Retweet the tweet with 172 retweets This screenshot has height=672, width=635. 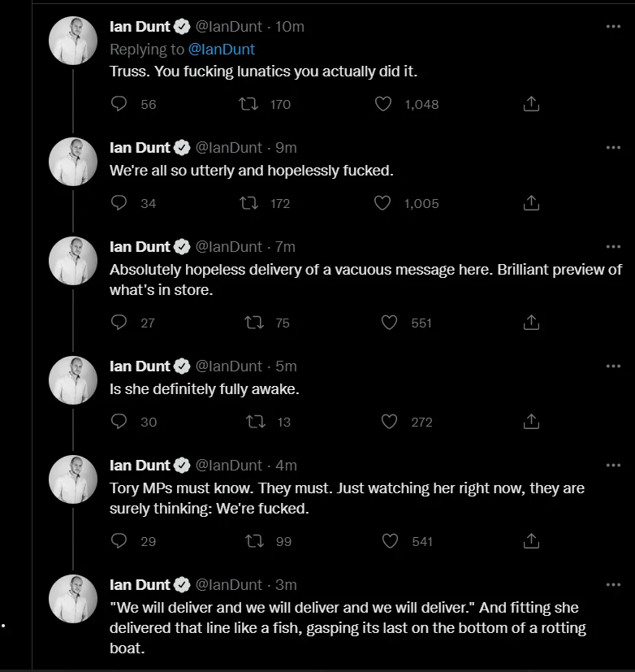248,202
